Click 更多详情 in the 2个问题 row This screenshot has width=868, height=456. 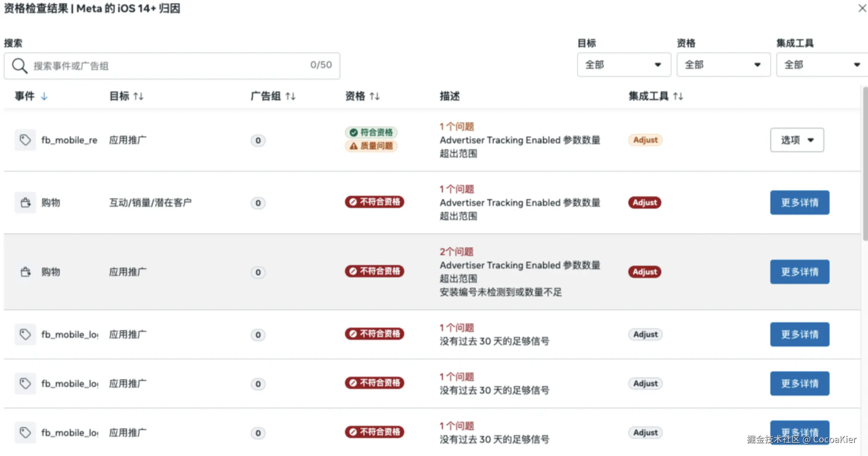coord(799,272)
